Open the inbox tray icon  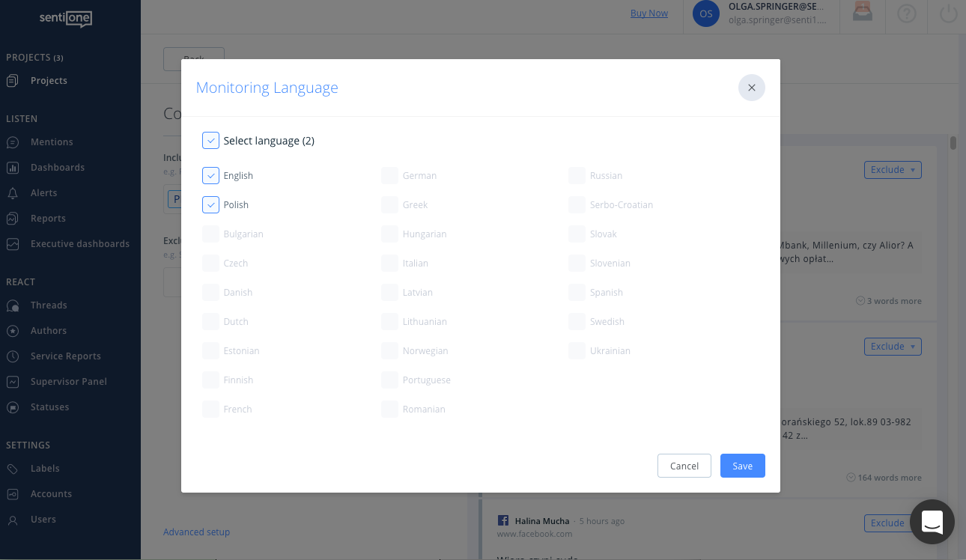click(x=863, y=13)
